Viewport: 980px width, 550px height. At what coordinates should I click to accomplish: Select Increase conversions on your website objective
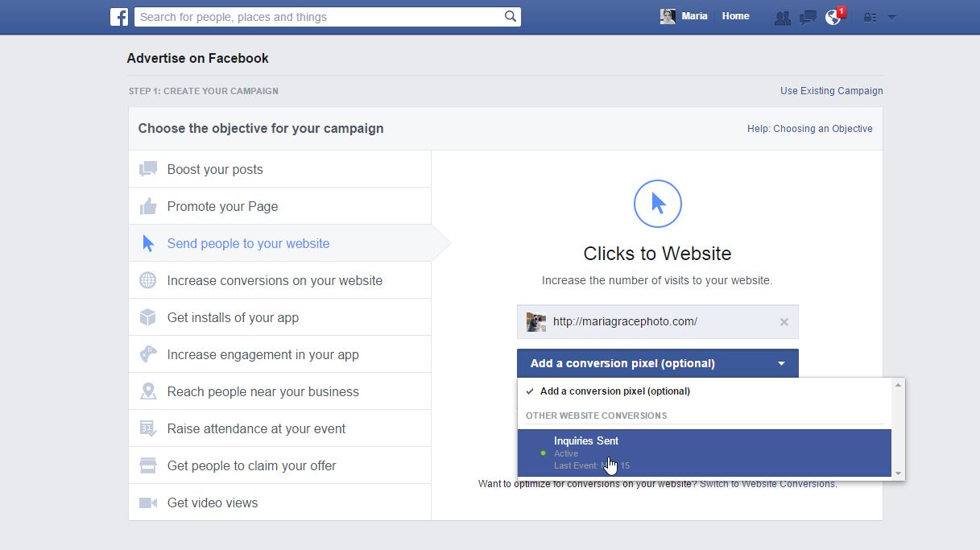pyautogui.click(x=275, y=280)
